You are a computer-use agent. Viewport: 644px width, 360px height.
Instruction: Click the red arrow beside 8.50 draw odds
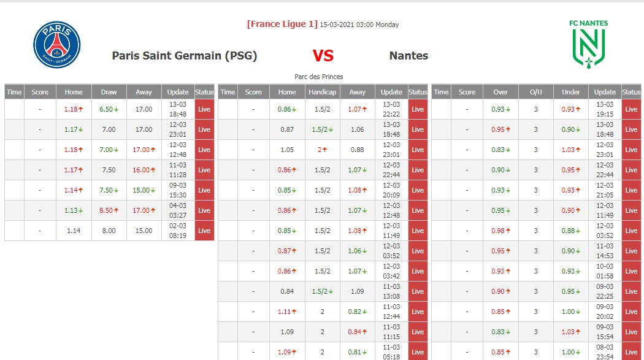(x=116, y=210)
